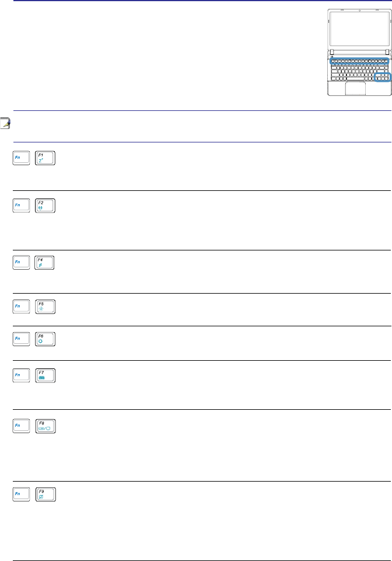Click the F6 brightness up key icon

[45, 340]
